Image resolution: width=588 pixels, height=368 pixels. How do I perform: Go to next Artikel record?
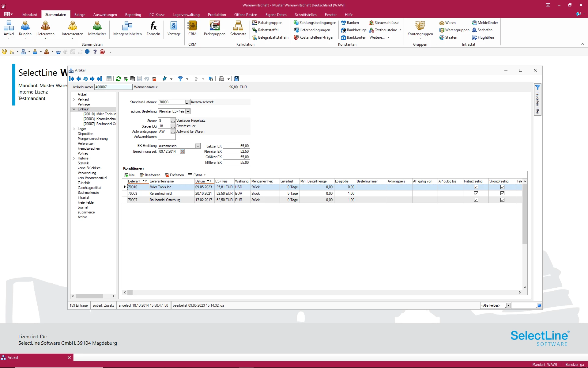point(92,79)
